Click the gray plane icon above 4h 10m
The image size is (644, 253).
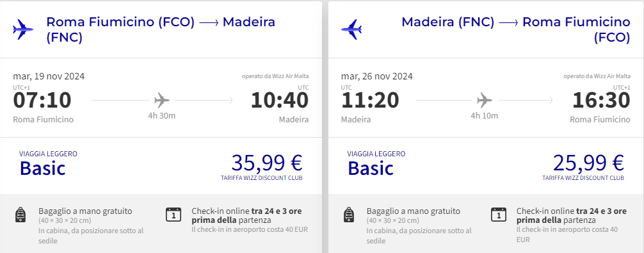[x=484, y=100]
